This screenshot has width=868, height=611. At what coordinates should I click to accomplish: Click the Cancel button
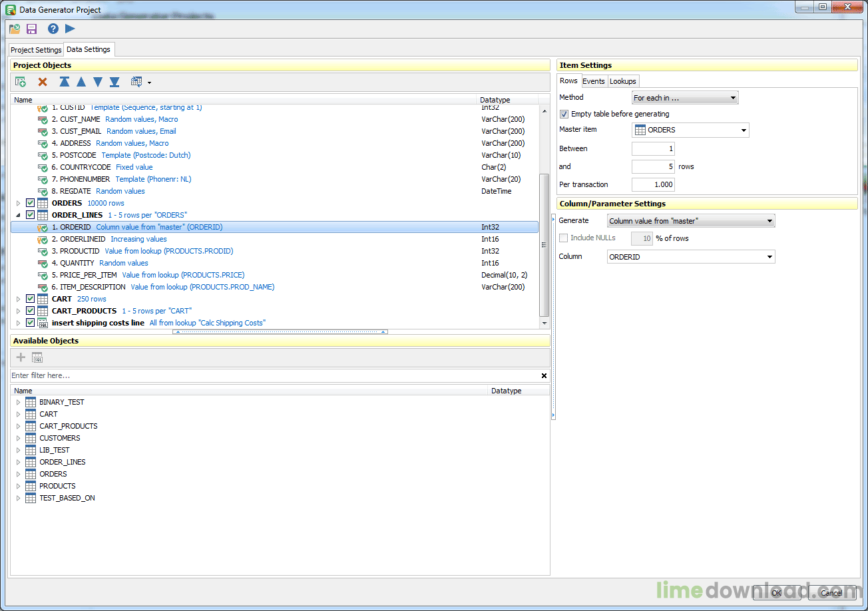click(x=831, y=593)
